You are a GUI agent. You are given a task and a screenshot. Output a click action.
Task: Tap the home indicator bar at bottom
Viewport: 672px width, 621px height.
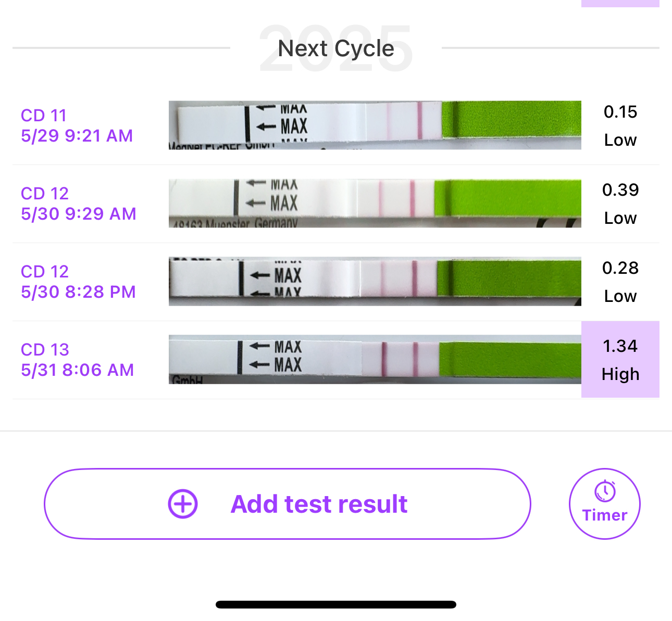pyautogui.click(x=336, y=604)
